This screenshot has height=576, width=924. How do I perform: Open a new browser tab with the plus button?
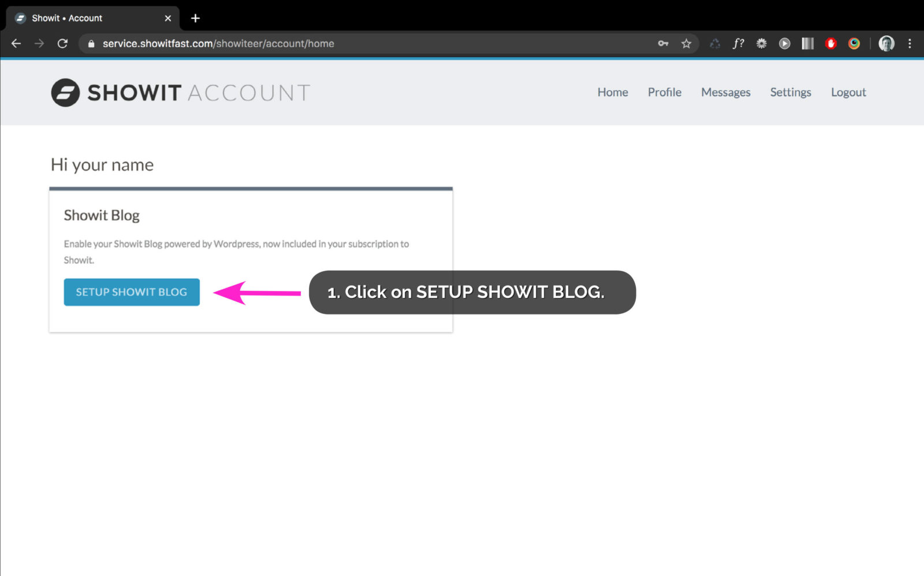point(195,18)
